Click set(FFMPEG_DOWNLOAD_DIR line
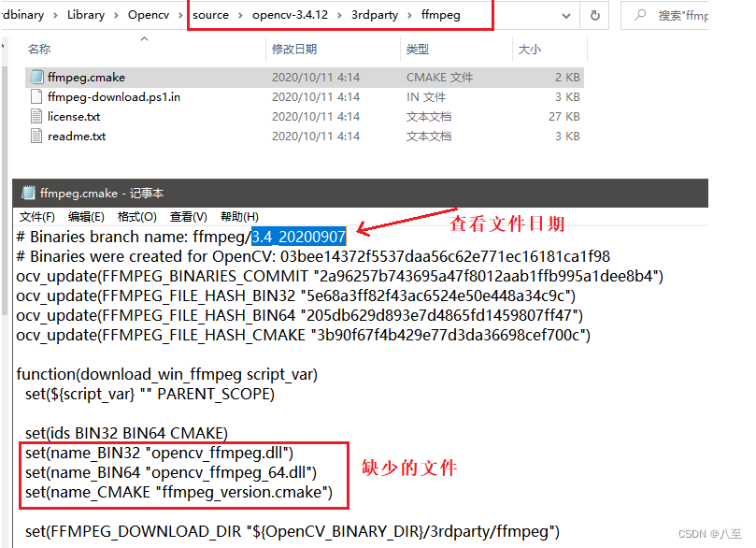Image resolution: width=756 pixels, height=548 pixels. pyautogui.click(x=292, y=531)
